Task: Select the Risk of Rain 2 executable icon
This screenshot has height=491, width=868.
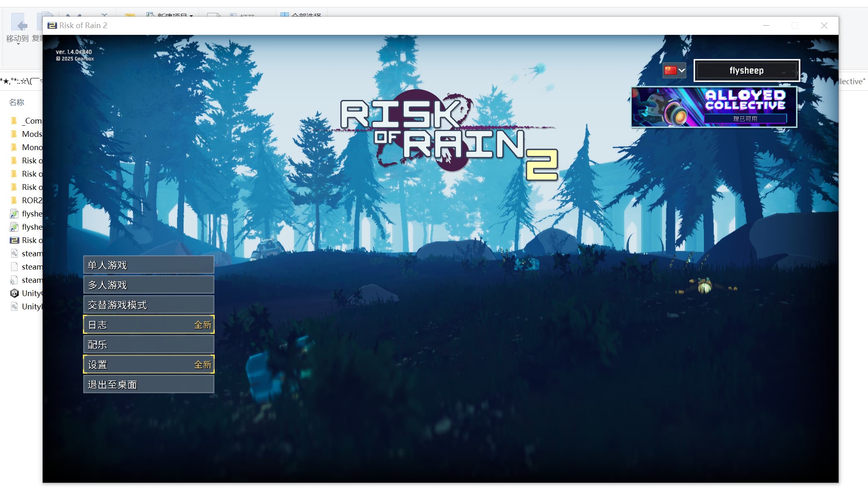Action: [14, 240]
